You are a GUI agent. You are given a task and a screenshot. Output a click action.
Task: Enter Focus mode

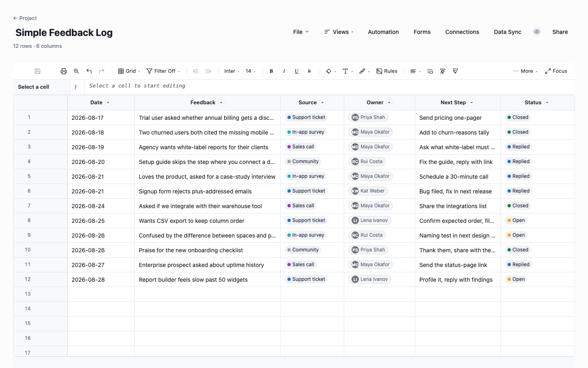point(556,71)
